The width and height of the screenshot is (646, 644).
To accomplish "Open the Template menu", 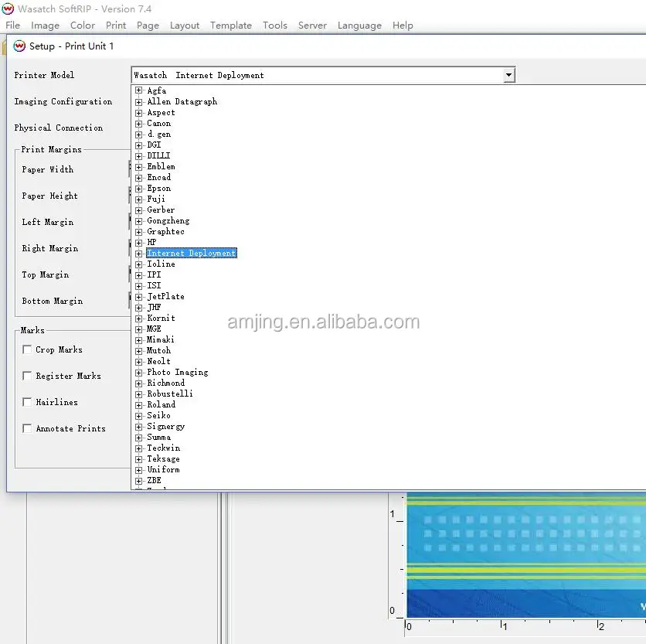I will [x=231, y=26].
